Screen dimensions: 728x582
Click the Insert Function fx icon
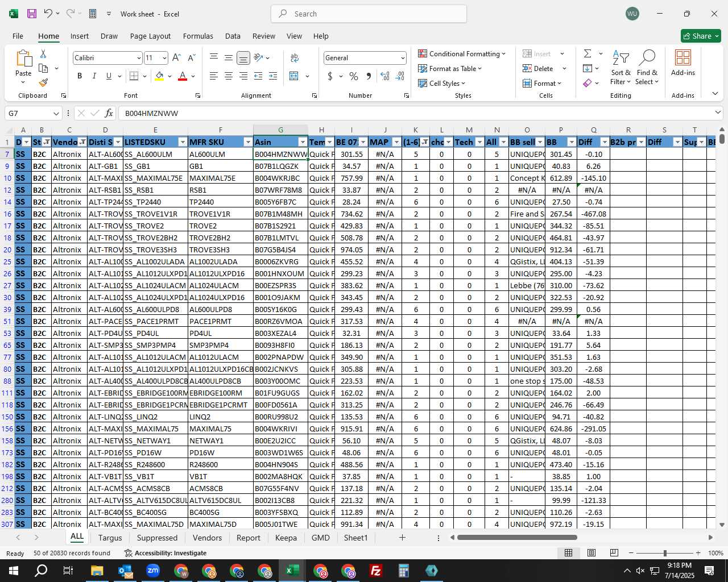tap(109, 113)
